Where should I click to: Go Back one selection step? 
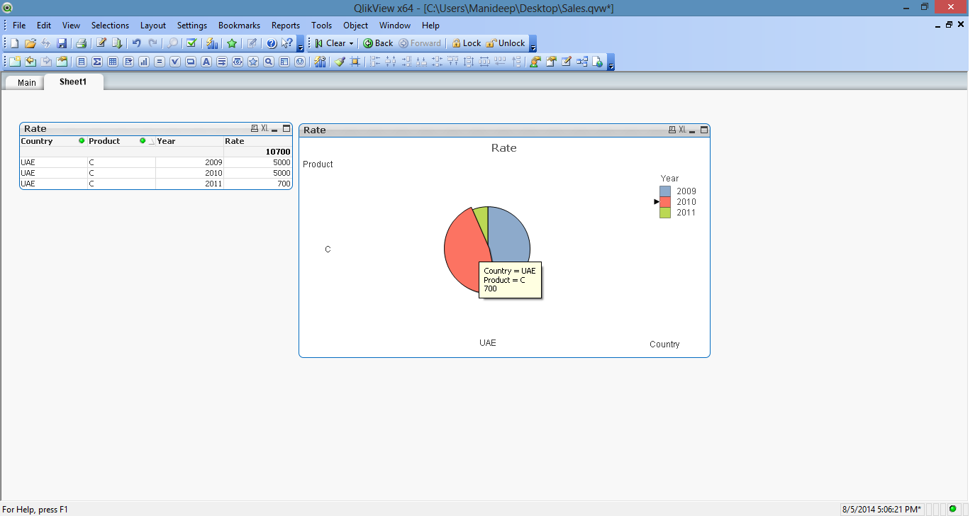click(378, 43)
